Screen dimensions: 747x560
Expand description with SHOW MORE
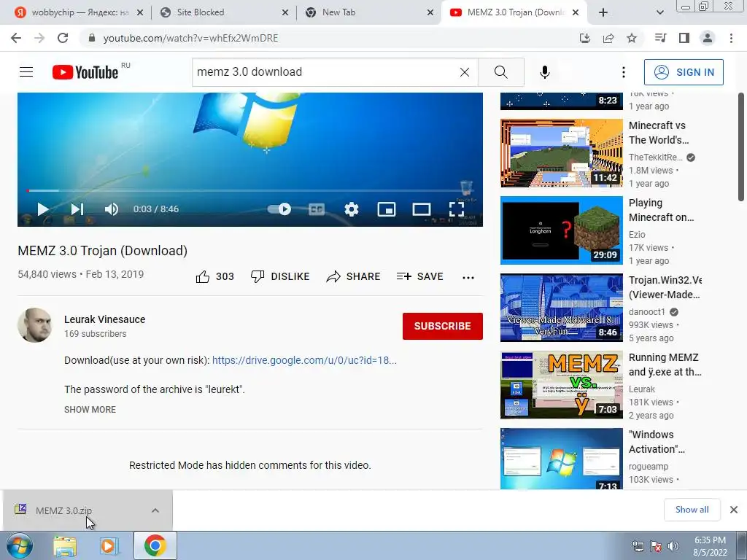90,410
